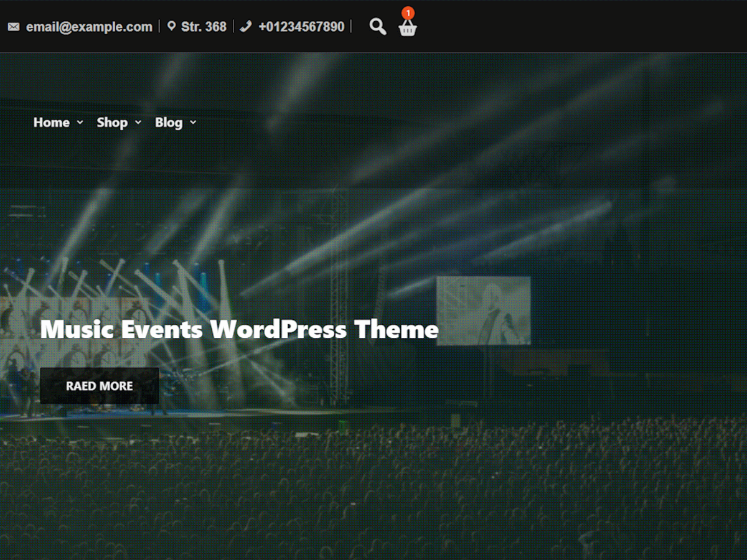
Task: Click the phone receiver icon
Action: tap(245, 26)
